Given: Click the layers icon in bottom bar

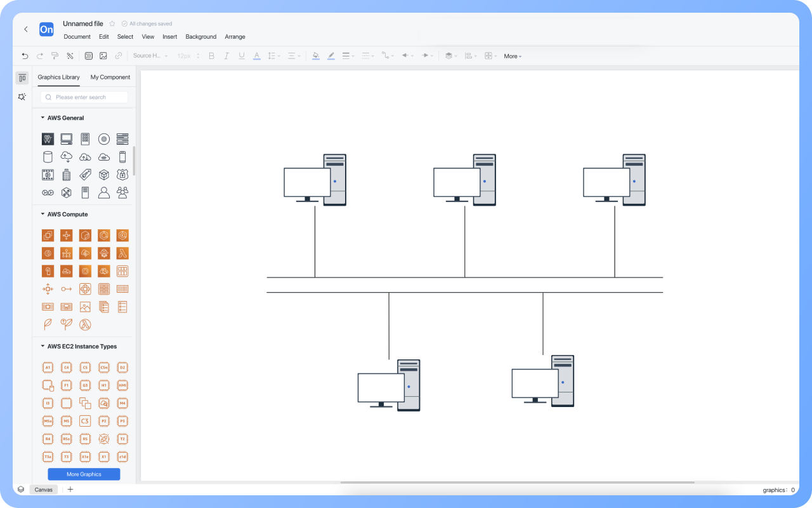Looking at the screenshot, I should pyautogui.click(x=21, y=490).
